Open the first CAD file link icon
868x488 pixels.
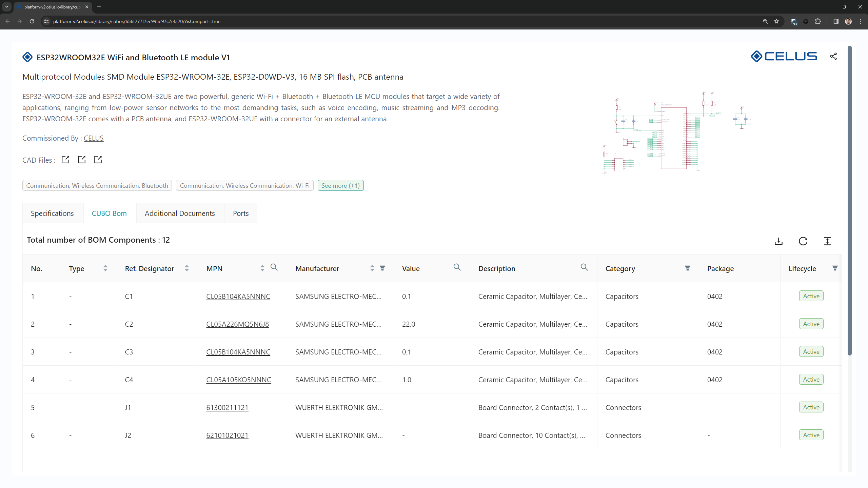click(x=65, y=160)
